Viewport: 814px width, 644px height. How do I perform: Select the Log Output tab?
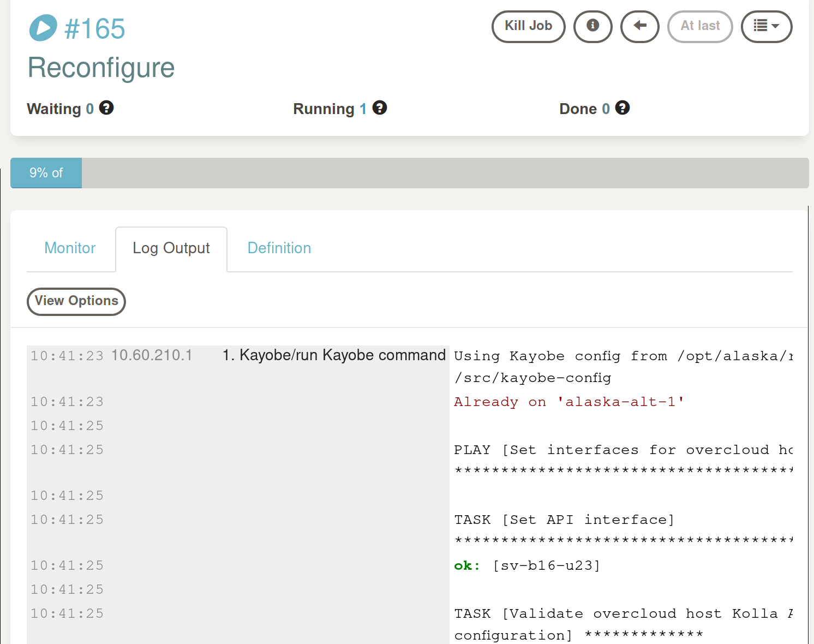point(171,248)
